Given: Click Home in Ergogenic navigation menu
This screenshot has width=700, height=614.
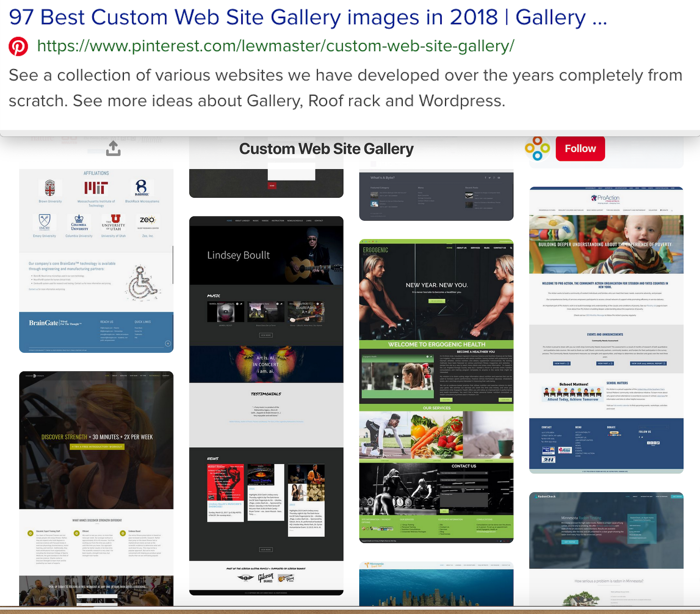Looking at the screenshot, I should (x=449, y=248).
